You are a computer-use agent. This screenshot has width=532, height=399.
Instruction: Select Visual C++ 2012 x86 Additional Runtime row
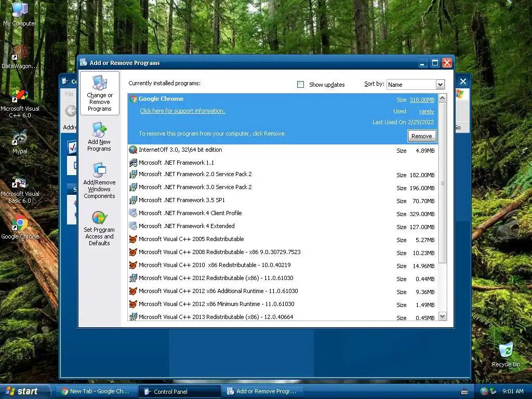tap(283, 291)
